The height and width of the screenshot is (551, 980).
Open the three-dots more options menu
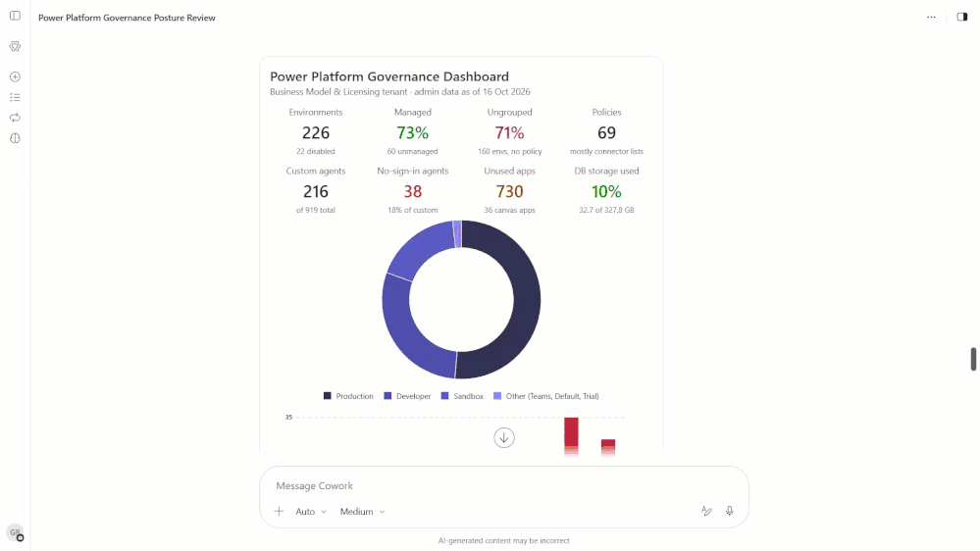pyautogui.click(x=931, y=18)
